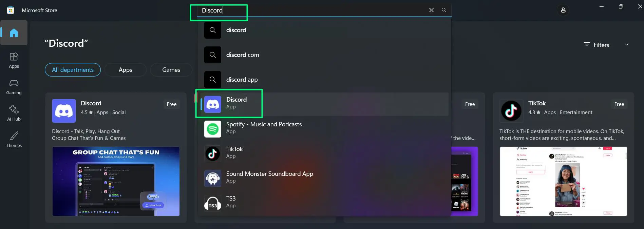
Task: Click the Sound Monster icon in suggestions
Action: [x=213, y=179]
